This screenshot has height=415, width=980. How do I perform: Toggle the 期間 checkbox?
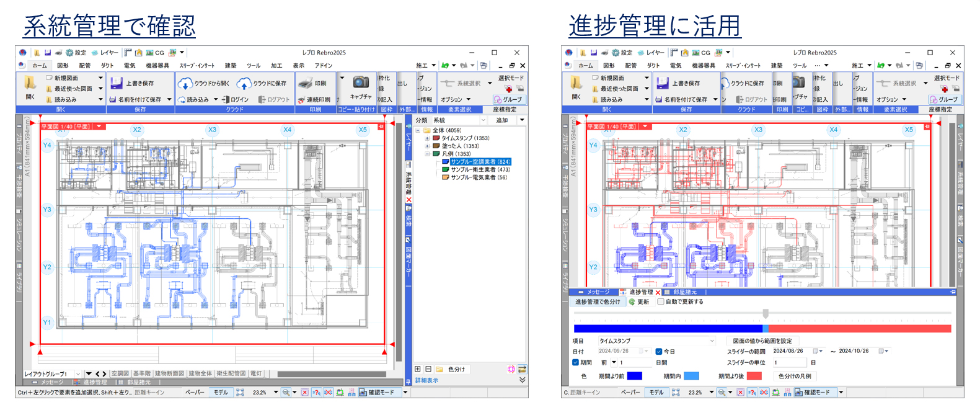point(575,362)
